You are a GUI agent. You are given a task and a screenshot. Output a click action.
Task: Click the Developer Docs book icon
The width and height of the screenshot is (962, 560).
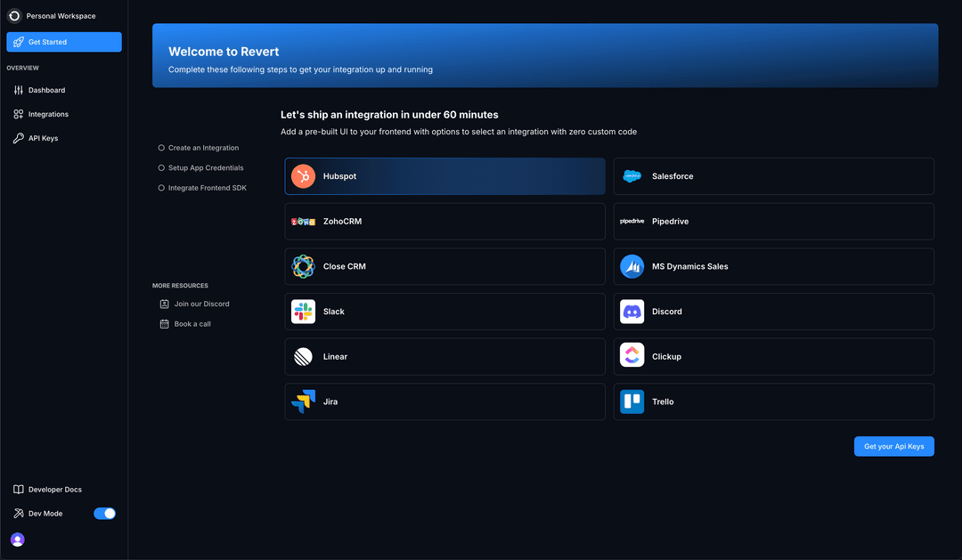click(19, 490)
